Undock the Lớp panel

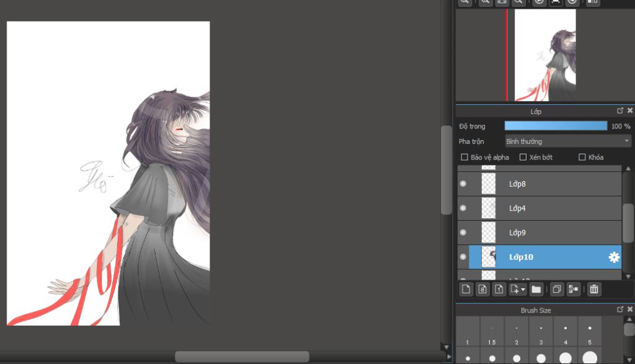point(620,110)
